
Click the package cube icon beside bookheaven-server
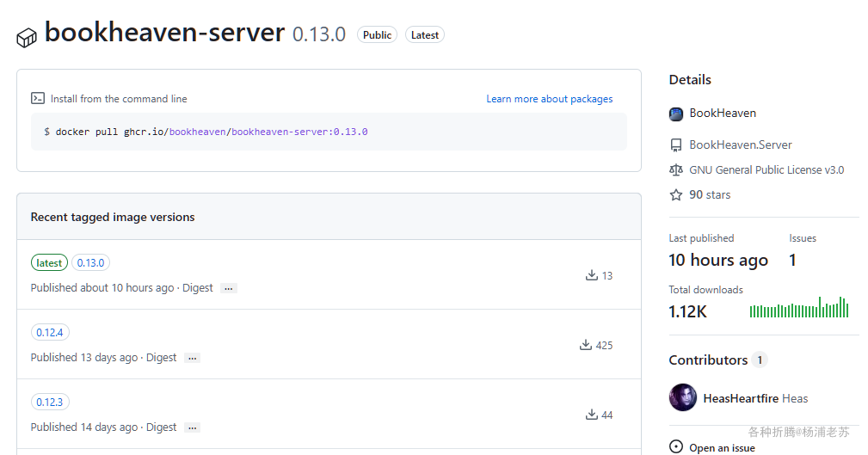27,38
